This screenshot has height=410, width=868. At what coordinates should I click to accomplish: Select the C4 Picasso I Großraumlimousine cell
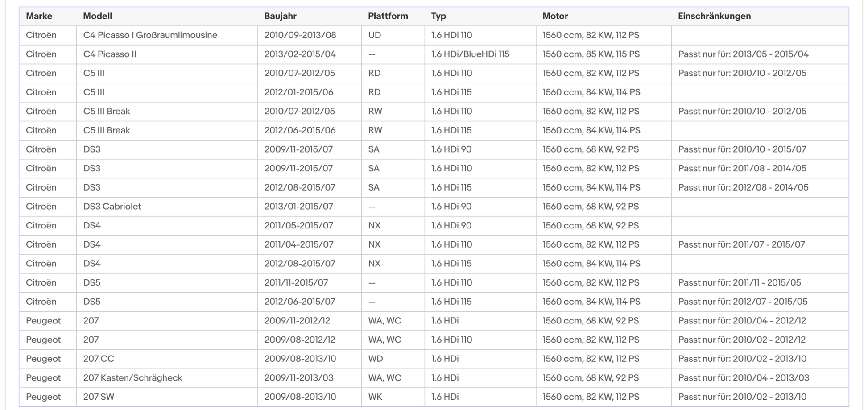(x=150, y=35)
